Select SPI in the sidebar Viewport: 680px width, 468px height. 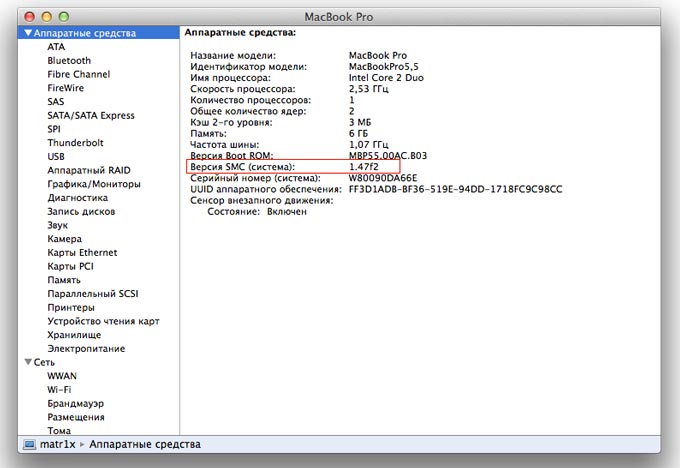click(54, 129)
